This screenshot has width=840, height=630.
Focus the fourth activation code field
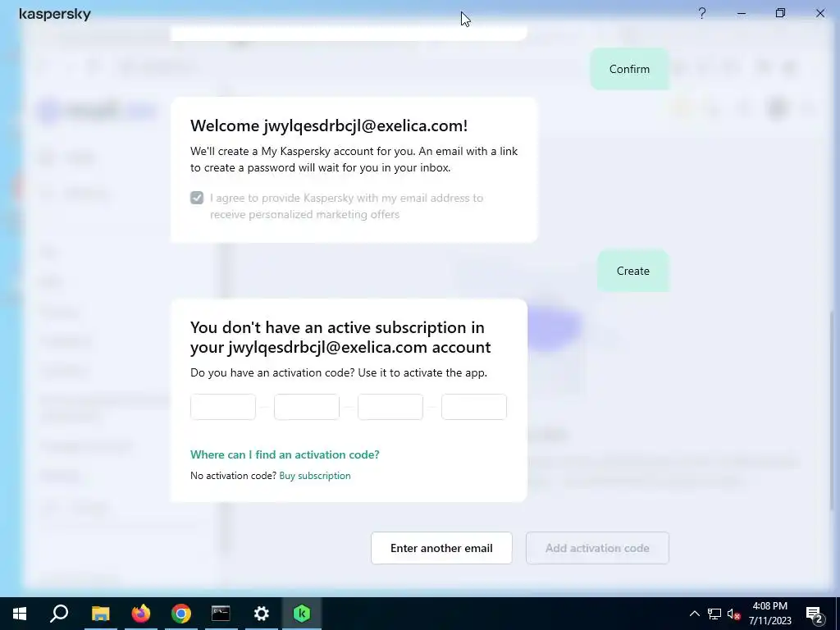coord(473,407)
